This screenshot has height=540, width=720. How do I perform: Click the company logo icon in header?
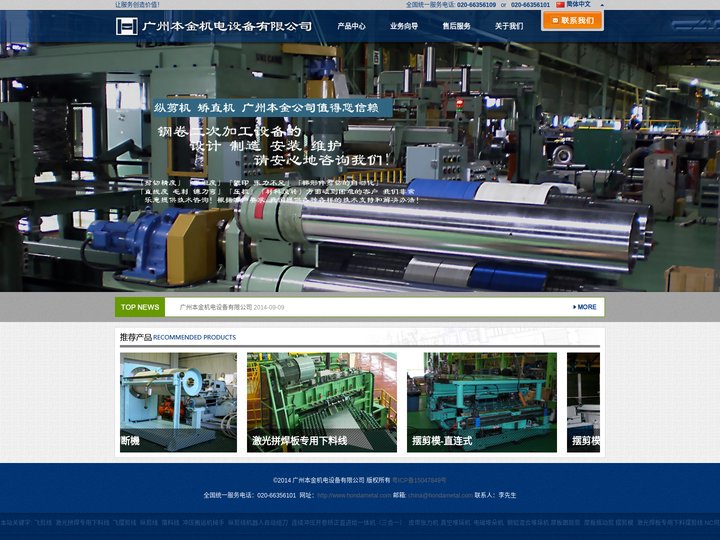[127, 26]
